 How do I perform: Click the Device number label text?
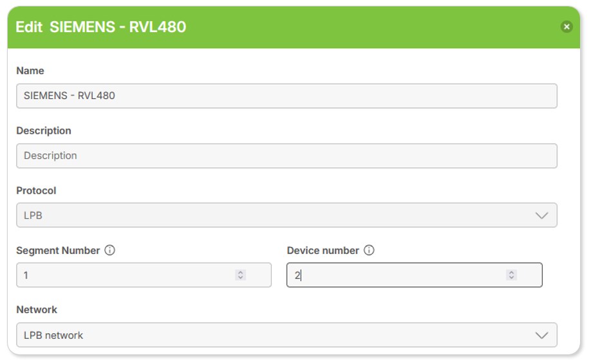323,250
